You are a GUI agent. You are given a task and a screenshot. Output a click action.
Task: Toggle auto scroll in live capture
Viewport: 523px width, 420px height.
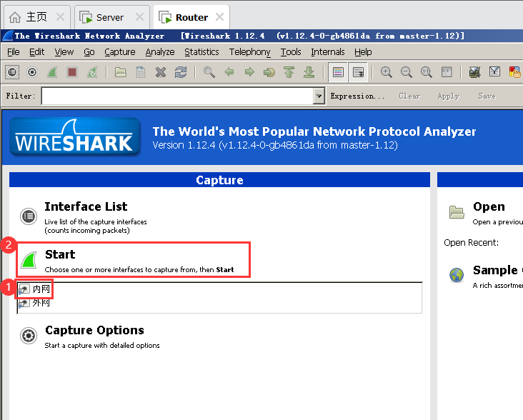coord(358,72)
